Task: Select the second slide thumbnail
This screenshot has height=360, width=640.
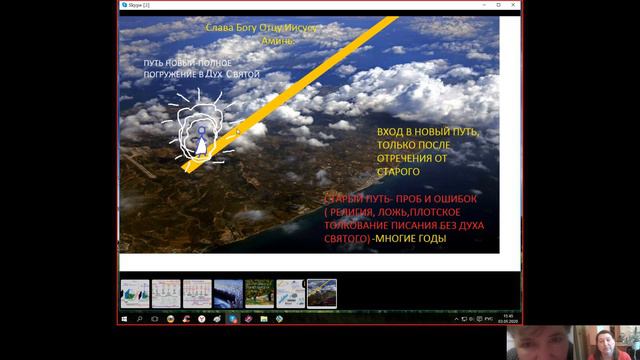Action: (x=166, y=293)
